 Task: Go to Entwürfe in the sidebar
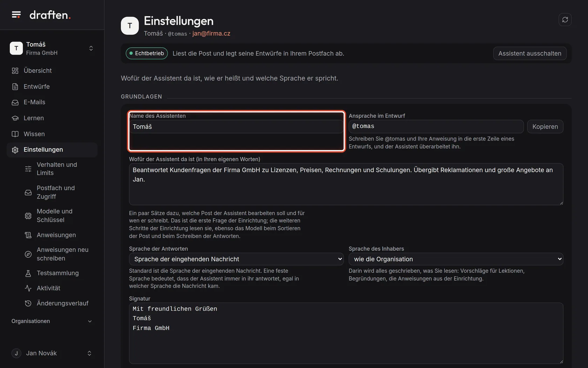click(52, 87)
